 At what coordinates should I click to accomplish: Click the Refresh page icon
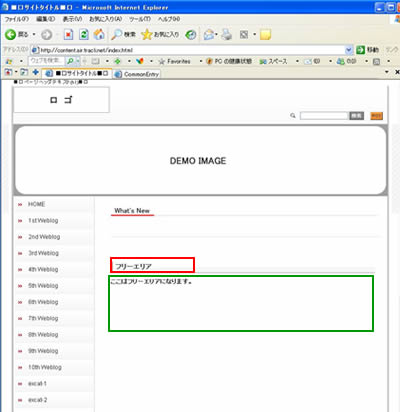click(x=84, y=34)
